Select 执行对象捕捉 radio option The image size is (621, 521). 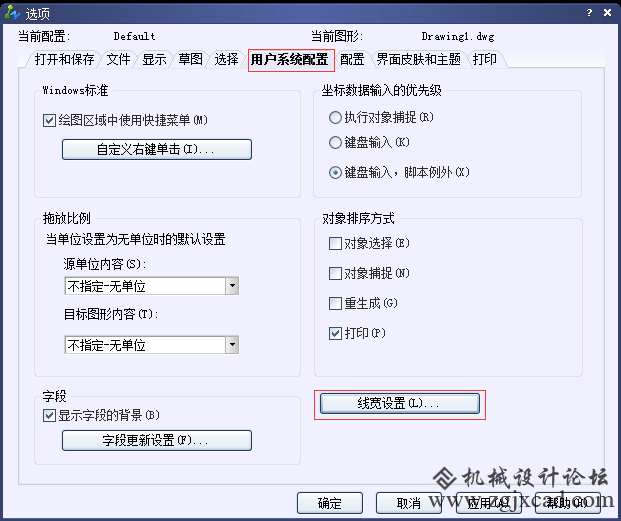335,118
